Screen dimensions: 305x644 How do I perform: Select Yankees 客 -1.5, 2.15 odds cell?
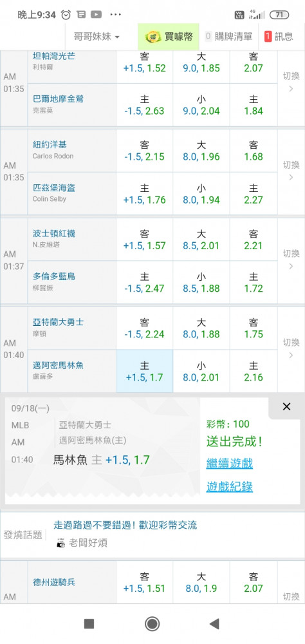click(x=145, y=151)
